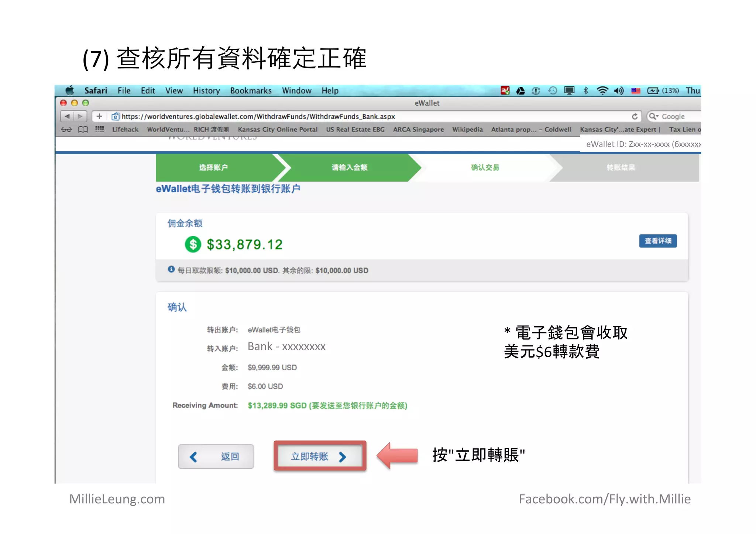Go forward with Safari's forward arrow
The image size is (756, 534).
[x=80, y=116]
